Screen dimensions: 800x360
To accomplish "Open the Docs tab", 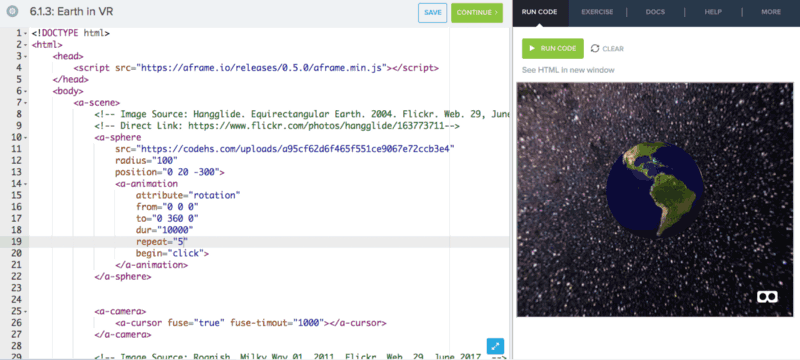I will coord(655,12).
